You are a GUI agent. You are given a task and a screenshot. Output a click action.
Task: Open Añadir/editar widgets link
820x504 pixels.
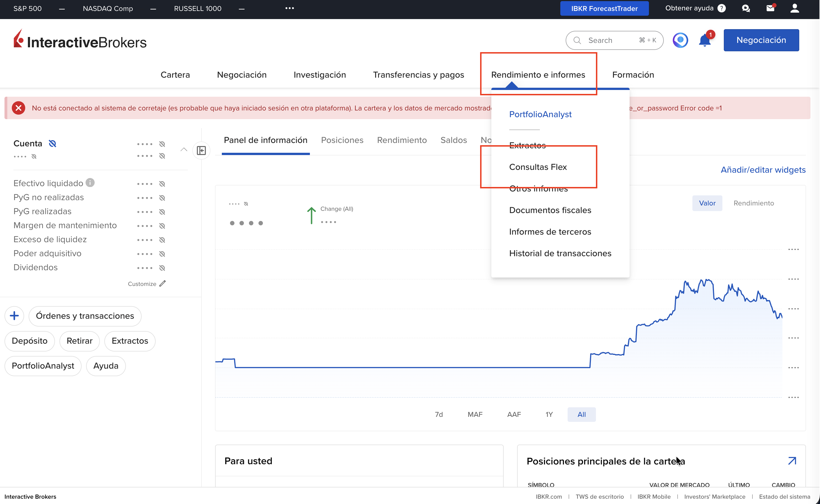tap(763, 170)
